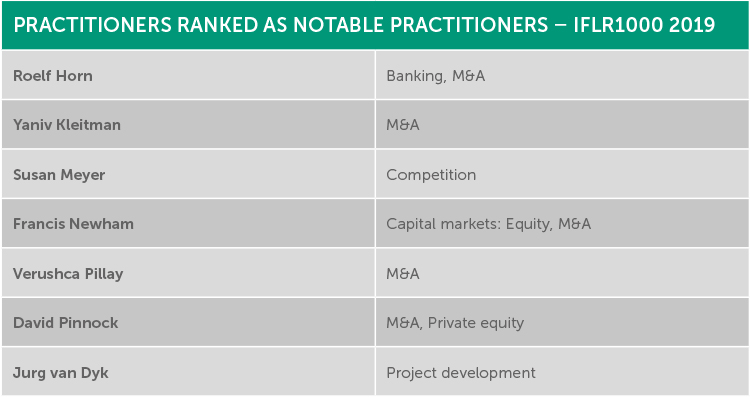Screen dimensions: 750x397
Task: Select the Roelf Horn name cell
Action: 188,75
